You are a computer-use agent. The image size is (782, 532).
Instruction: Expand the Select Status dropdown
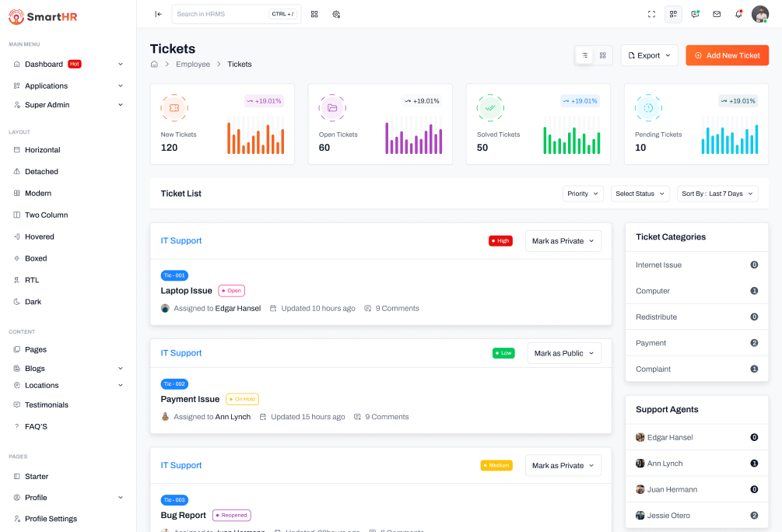click(x=640, y=194)
